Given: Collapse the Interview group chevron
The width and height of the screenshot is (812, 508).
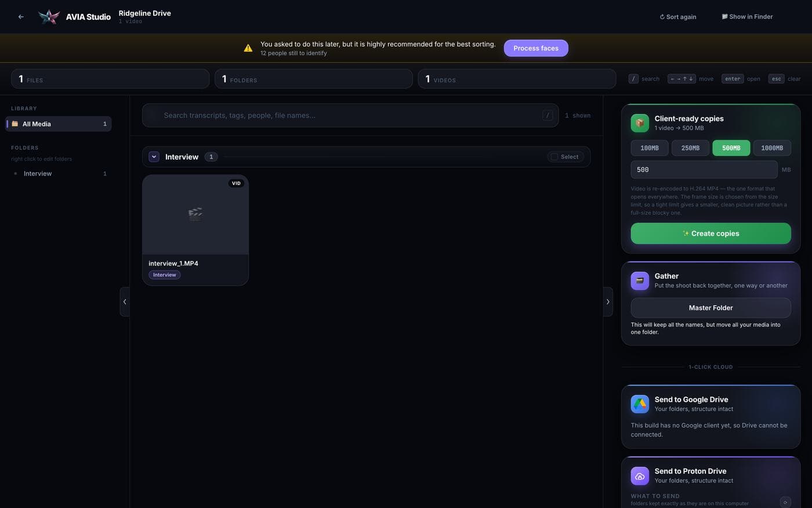Looking at the screenshot, I should (x=154, y=157).
